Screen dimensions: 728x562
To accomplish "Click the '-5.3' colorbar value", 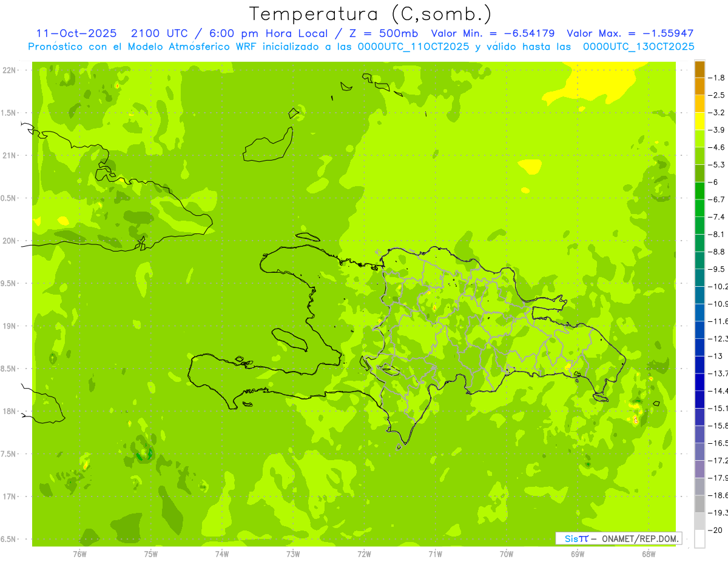I will coord(718,165).
